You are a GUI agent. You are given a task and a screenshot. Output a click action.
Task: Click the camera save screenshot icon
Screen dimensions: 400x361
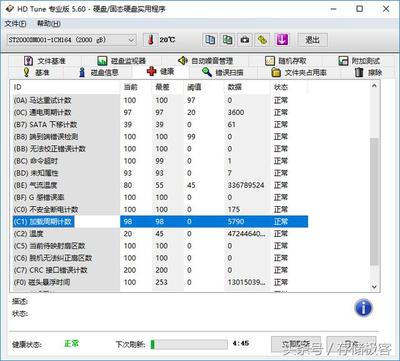[x=245, y=40]
